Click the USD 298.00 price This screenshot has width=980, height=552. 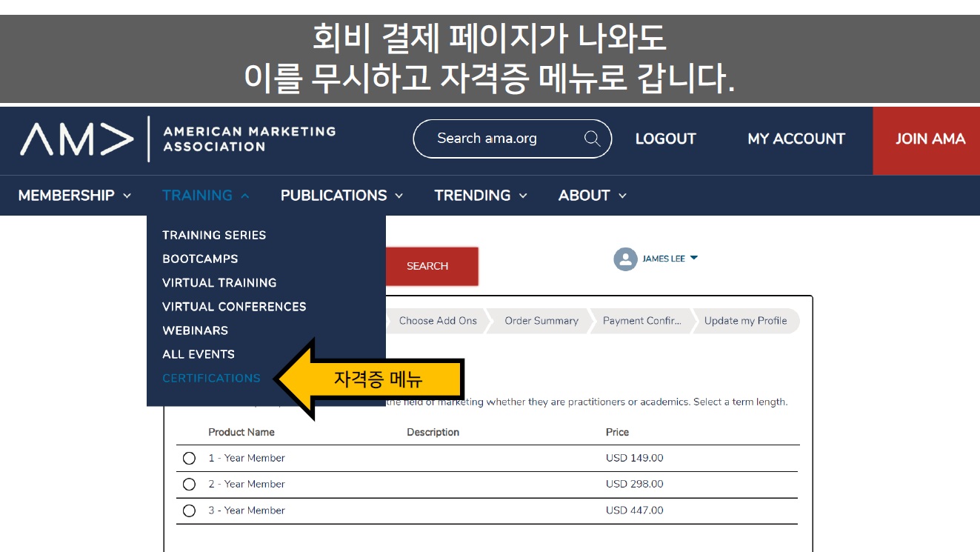pyautogui.click(x=635, y=484)
